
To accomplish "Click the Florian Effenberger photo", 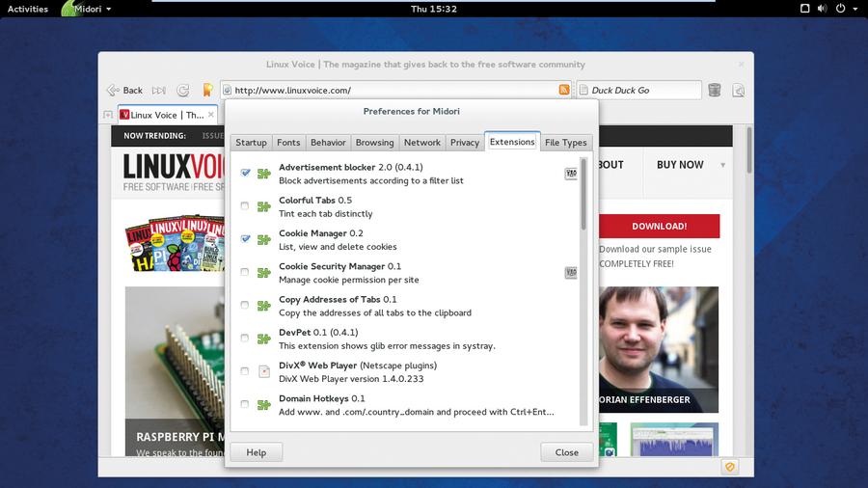I will pyautogui.click(x=659, y=349).
